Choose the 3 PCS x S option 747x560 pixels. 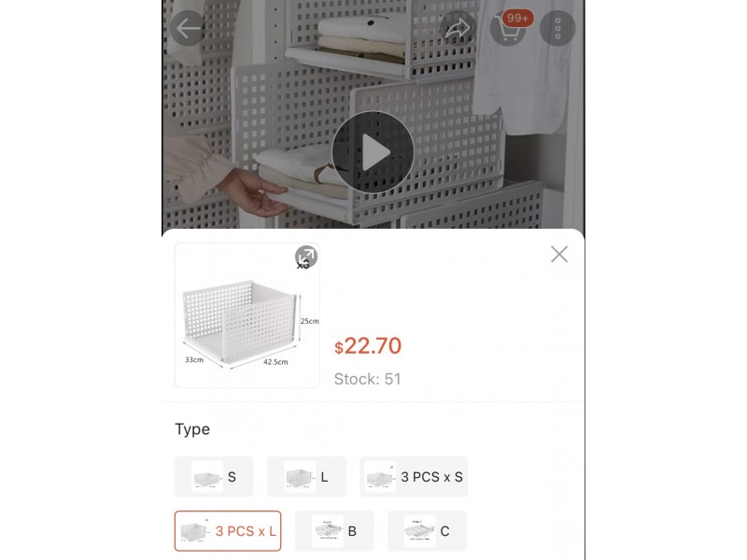414,477
